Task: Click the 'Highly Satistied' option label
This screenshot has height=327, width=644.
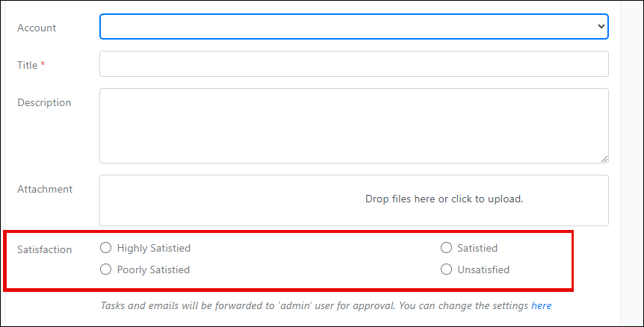Action: (154, 248)
